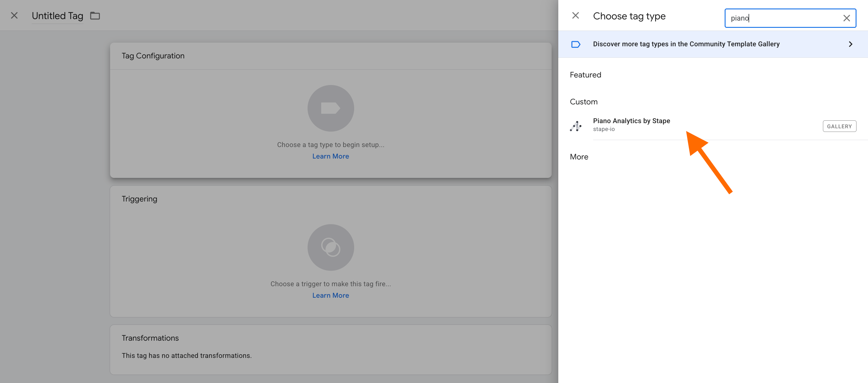Viewport: 868px width, 383px height.
Task: Rename the Untitled Tag title
Action: pyautogui.click(x=57, y=15)
